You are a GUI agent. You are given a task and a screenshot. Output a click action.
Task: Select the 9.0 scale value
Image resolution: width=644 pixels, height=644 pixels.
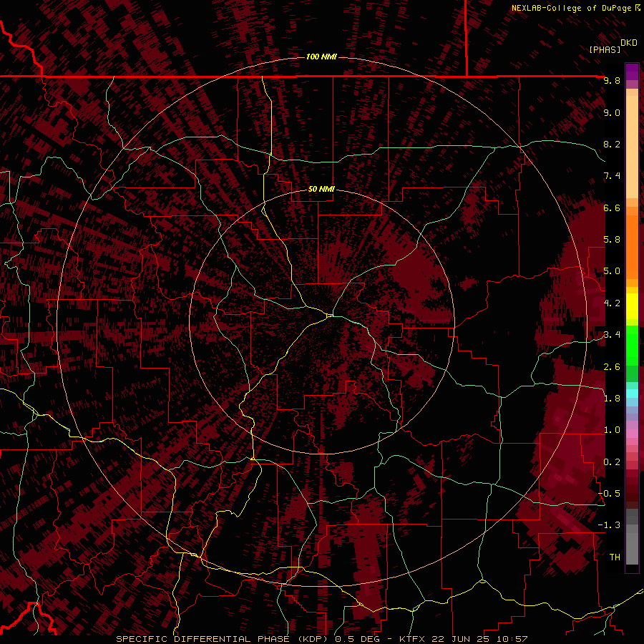click(612, 112)
